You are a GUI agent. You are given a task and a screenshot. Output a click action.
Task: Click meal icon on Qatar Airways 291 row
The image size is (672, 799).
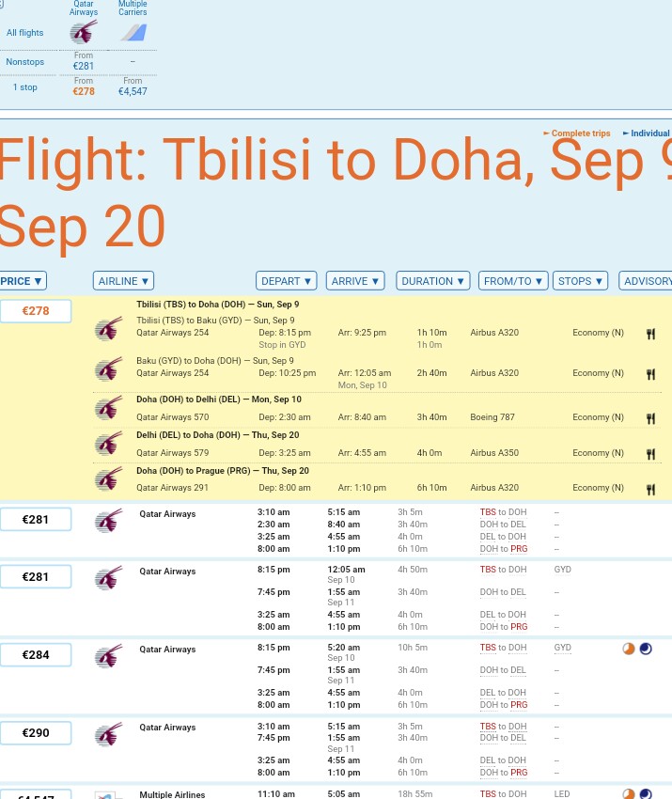[650, 489]
